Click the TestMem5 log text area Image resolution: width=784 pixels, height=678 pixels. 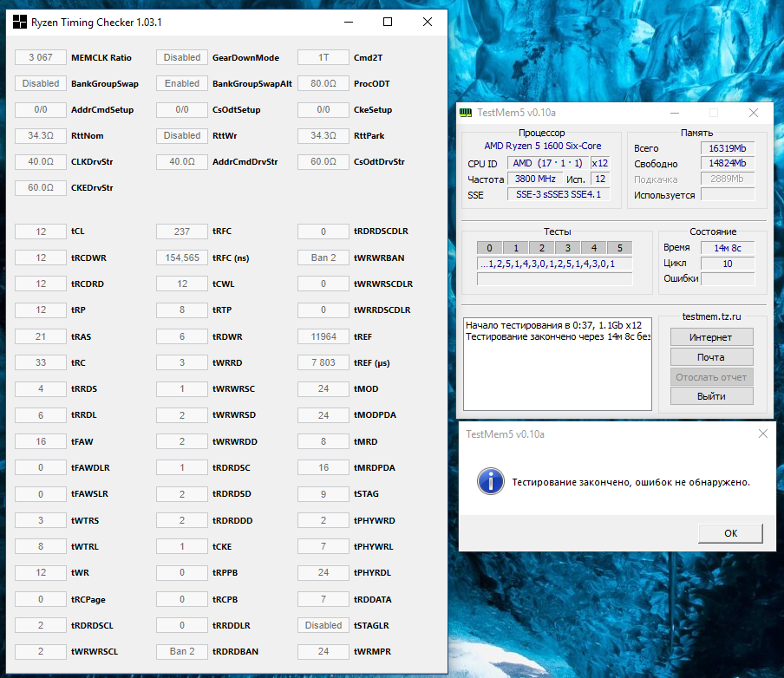click(x=558, y=363)
